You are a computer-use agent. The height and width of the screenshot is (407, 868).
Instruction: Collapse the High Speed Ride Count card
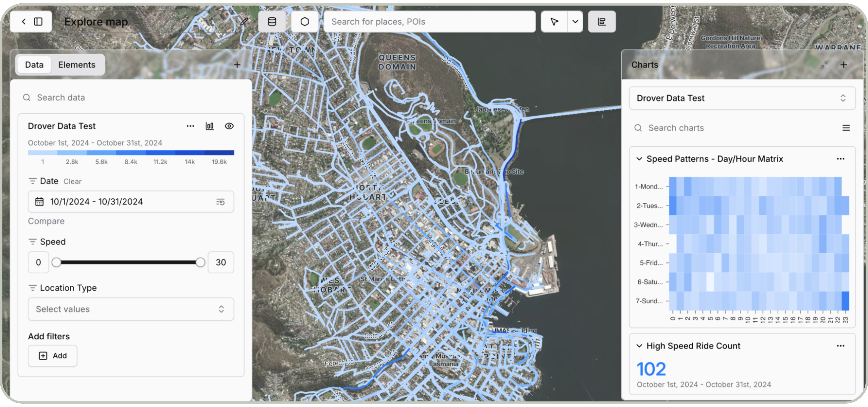point(639,346)
